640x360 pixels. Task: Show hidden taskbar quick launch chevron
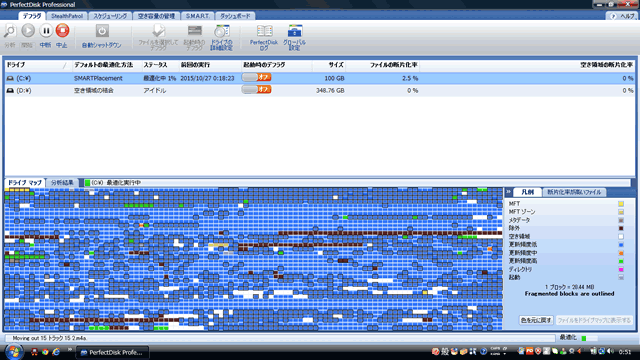point(70,349)
